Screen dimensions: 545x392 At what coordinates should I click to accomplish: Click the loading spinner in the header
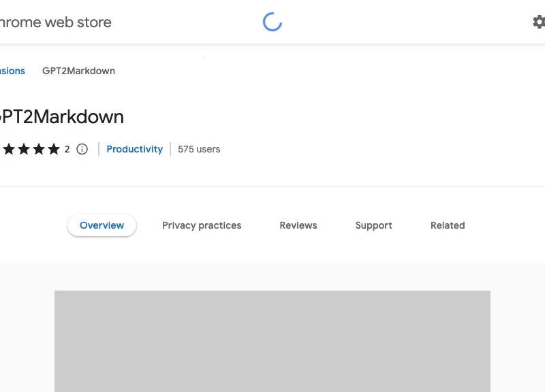coord(272,22)
